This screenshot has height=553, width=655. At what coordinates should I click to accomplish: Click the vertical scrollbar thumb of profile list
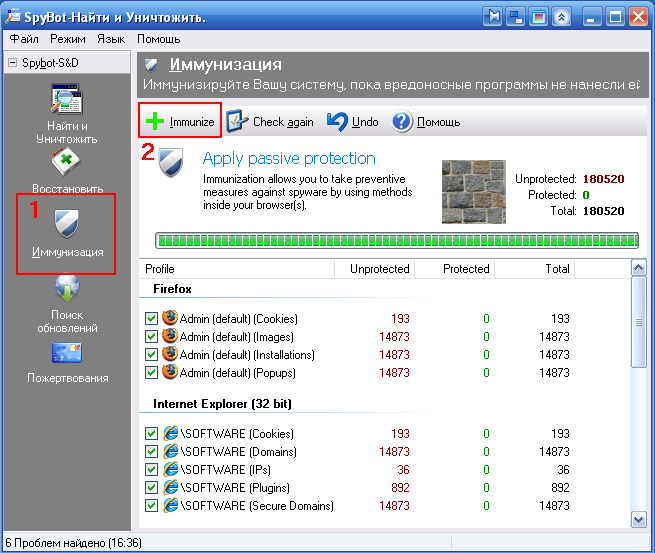point(639,322)
